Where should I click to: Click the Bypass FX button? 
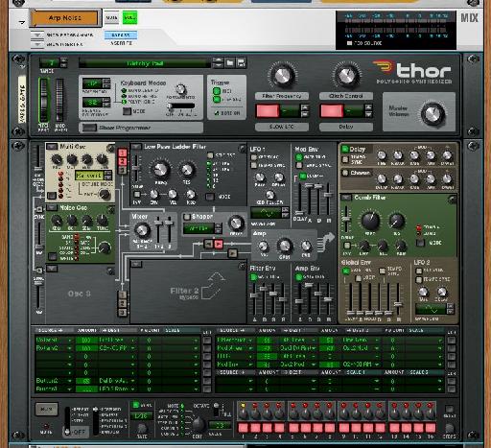[x=121, y=35]
